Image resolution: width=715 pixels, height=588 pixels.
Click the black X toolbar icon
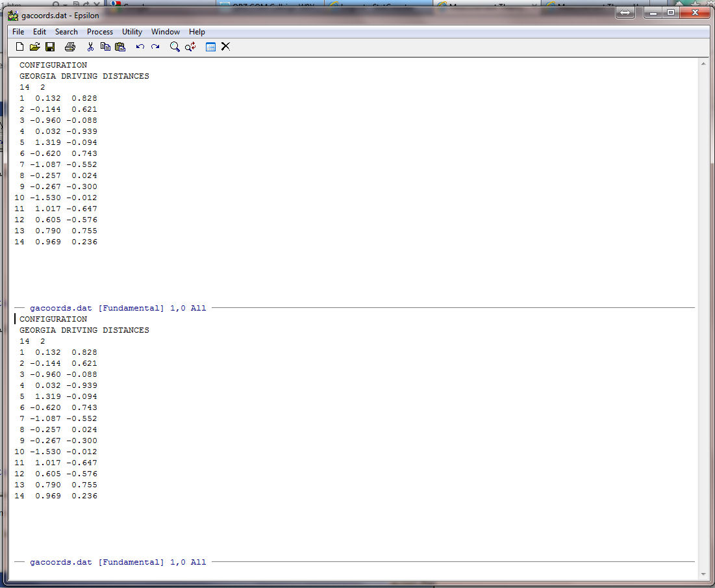pos(225,47)
